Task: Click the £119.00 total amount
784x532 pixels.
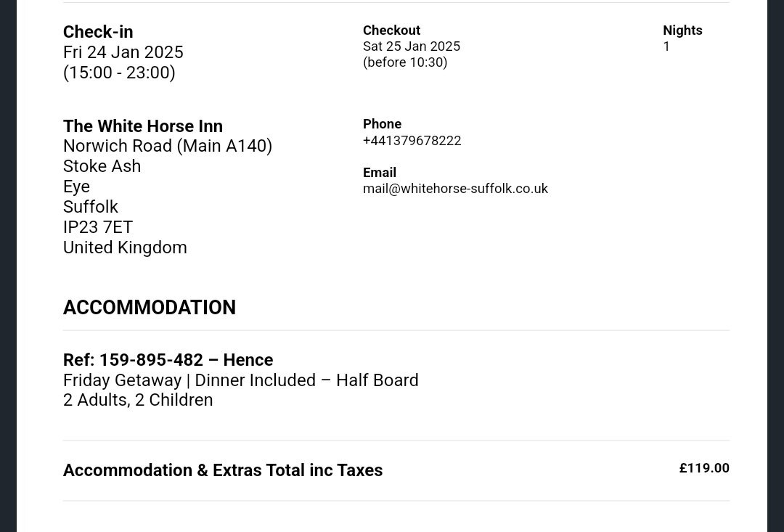Action: tap(704, 469)
